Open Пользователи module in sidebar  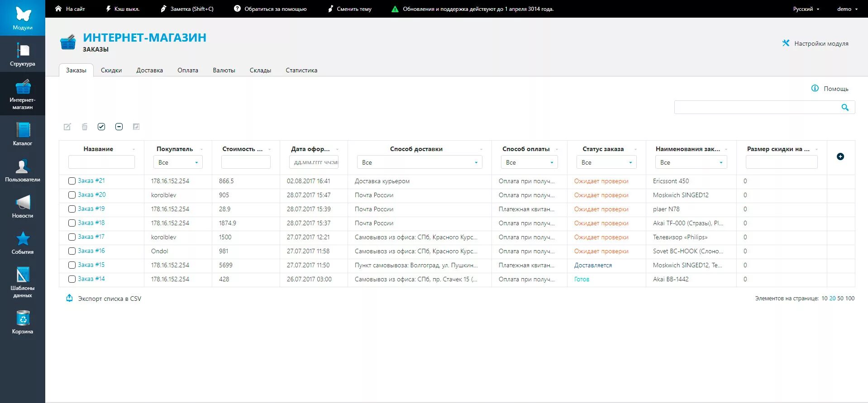coord(23,170)
